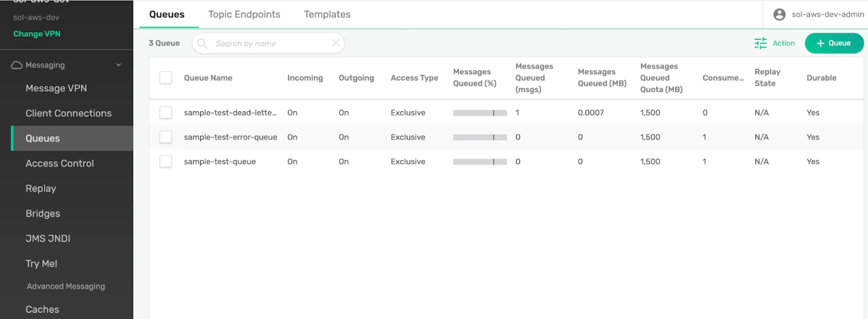Check the sample-test-dead-letter queue checkbox
The height and width of the screenshot is (319, 868).
click(x=166, y=113)
